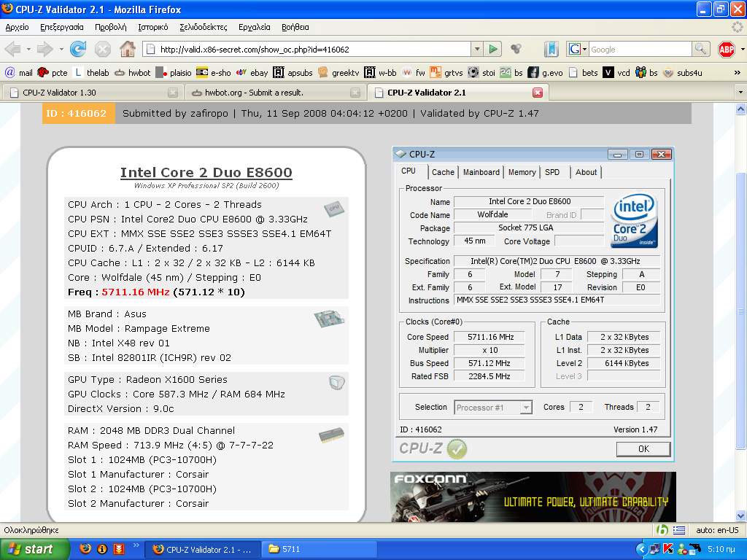Open the Ιστορικό menu

click(x=153, y=27)
